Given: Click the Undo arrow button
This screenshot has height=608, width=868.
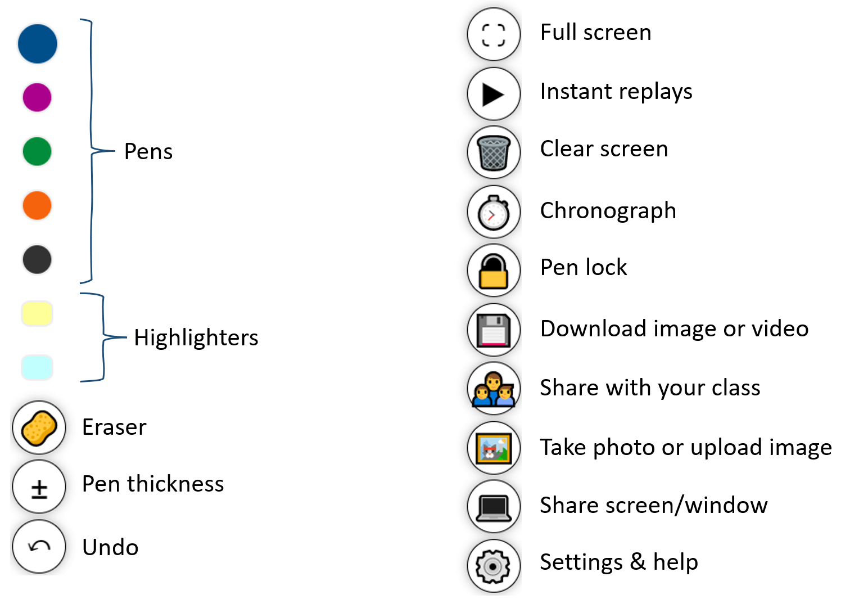Looking at the screenshot, I should (39, 547).
